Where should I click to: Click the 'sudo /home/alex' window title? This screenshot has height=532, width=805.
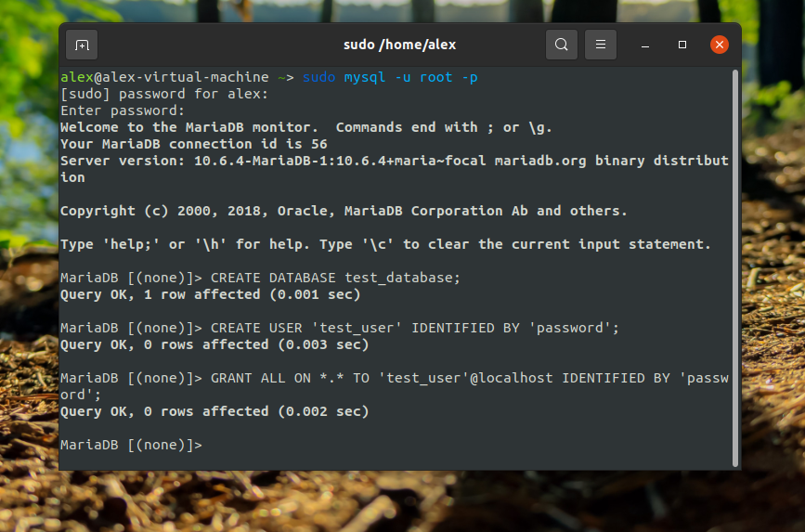tap(399, 45)
